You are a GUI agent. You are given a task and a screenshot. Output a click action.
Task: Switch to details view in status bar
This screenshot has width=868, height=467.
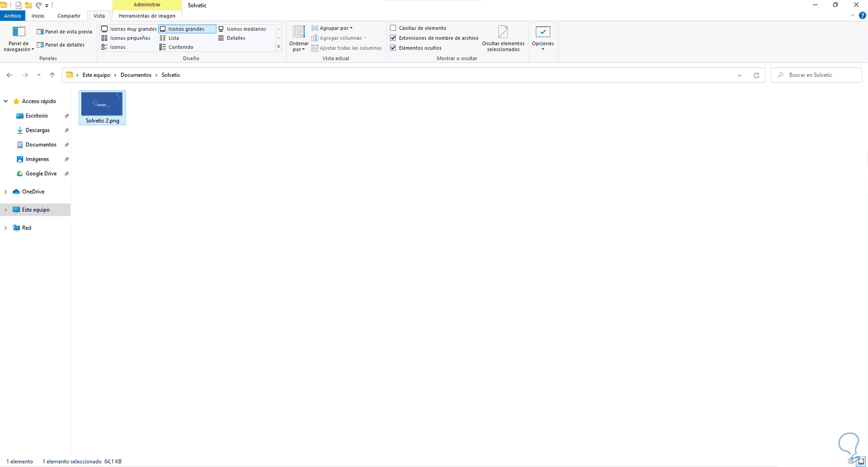coord(852,461)
